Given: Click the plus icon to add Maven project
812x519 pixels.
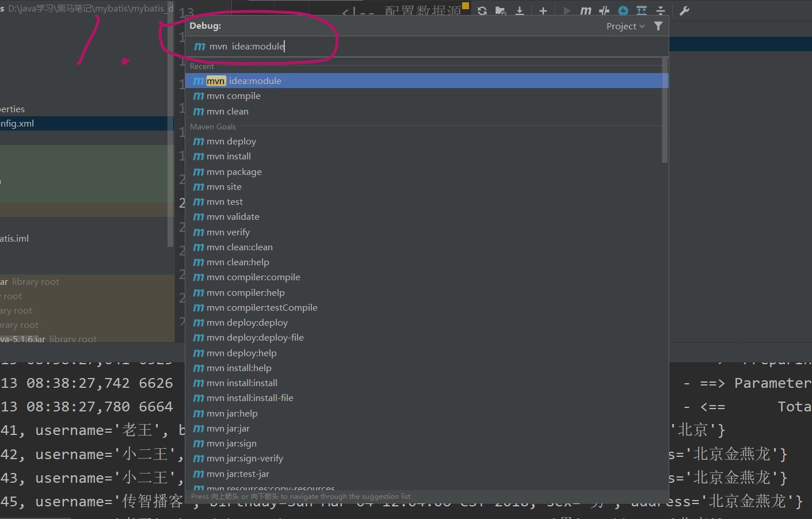Looking at the screenshot, I should tap(543, 10).
